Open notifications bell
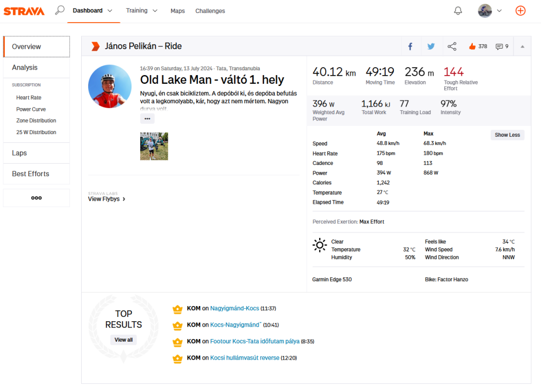 click(458, 11)
